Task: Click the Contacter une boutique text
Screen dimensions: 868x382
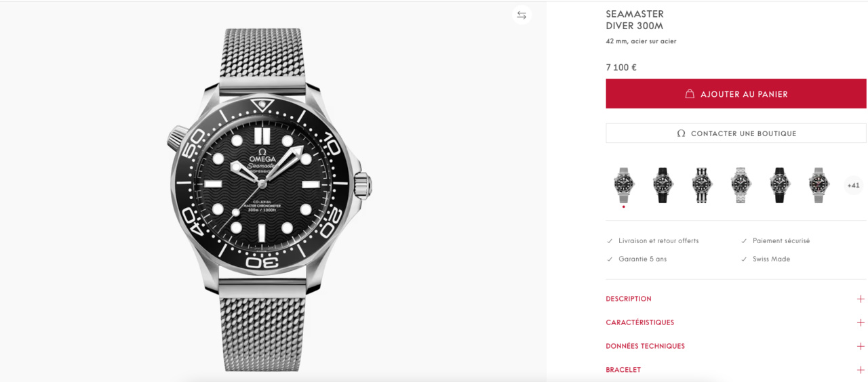Action: 743,133
